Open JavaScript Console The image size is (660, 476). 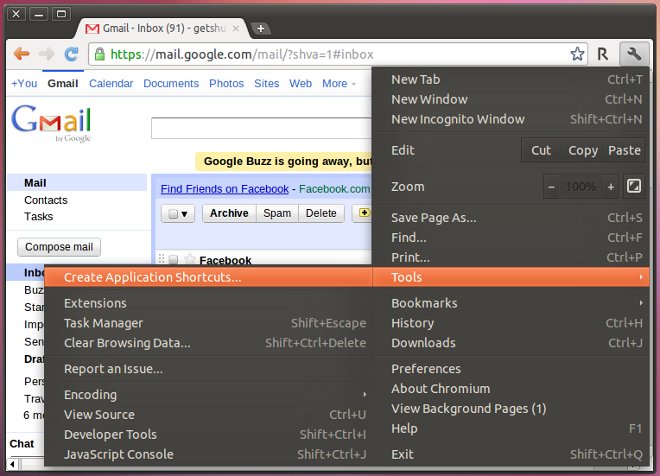(208, 454)
